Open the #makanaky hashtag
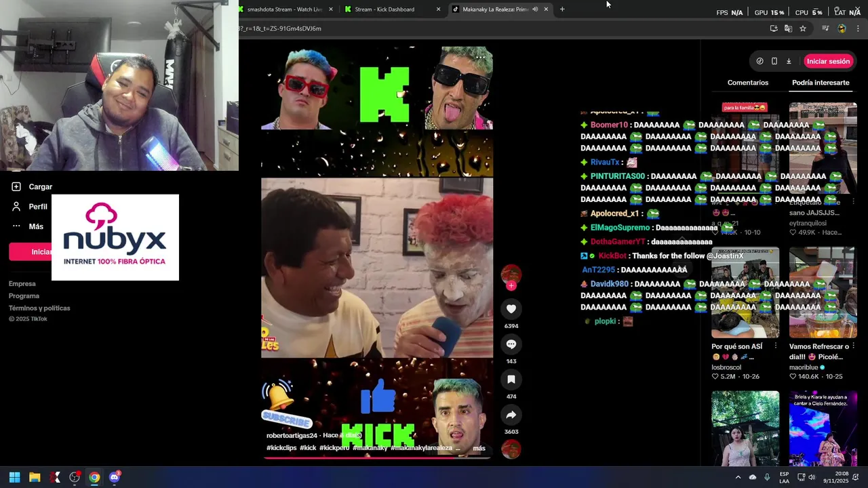 click(370, 448)
